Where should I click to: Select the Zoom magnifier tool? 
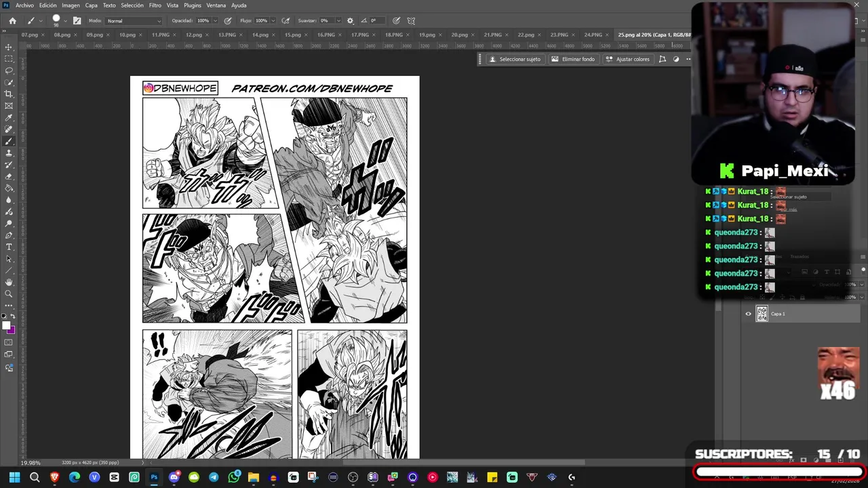9,293
